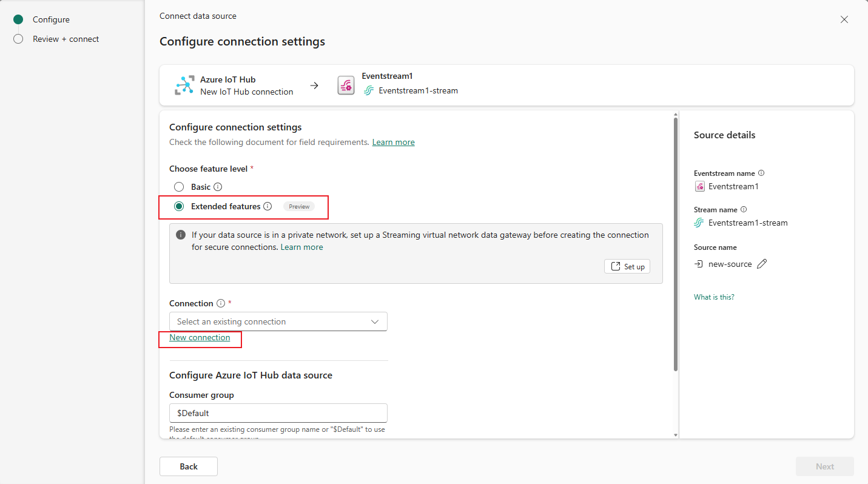This screenshot has width=868, height=484.
Task: Click the Azure IoT Hub icon
Action: click(184, 86)
